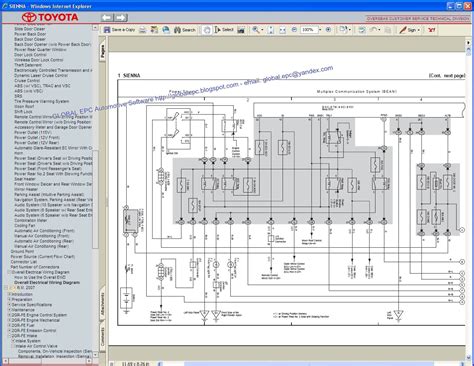
Task: Click the 100% zoom input field
Action: point(309,30)
